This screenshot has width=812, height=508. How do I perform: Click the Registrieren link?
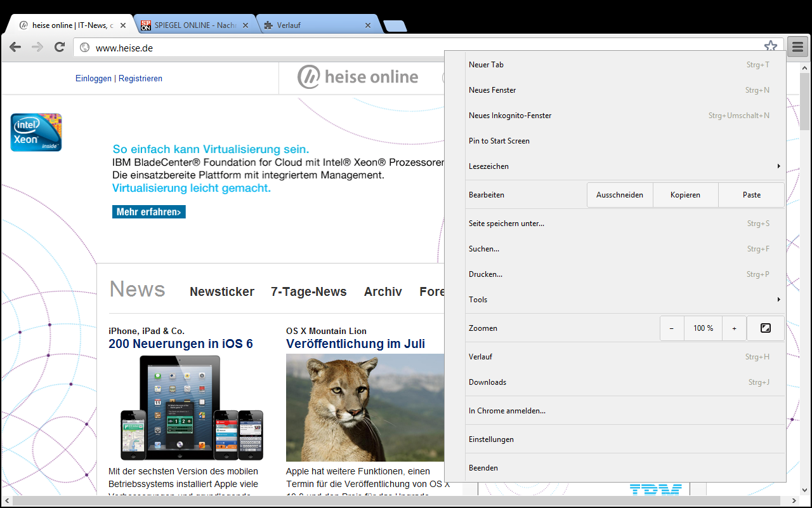point(140,79)
